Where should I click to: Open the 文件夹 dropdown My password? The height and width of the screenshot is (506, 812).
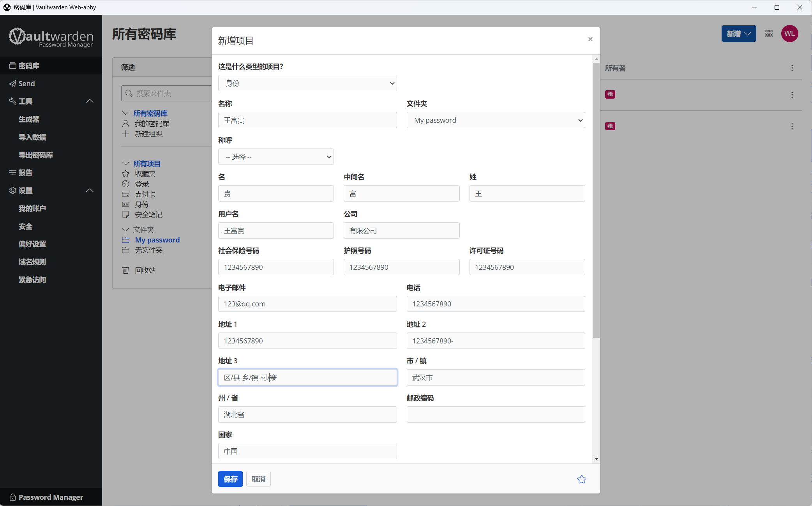click(496, 120)
